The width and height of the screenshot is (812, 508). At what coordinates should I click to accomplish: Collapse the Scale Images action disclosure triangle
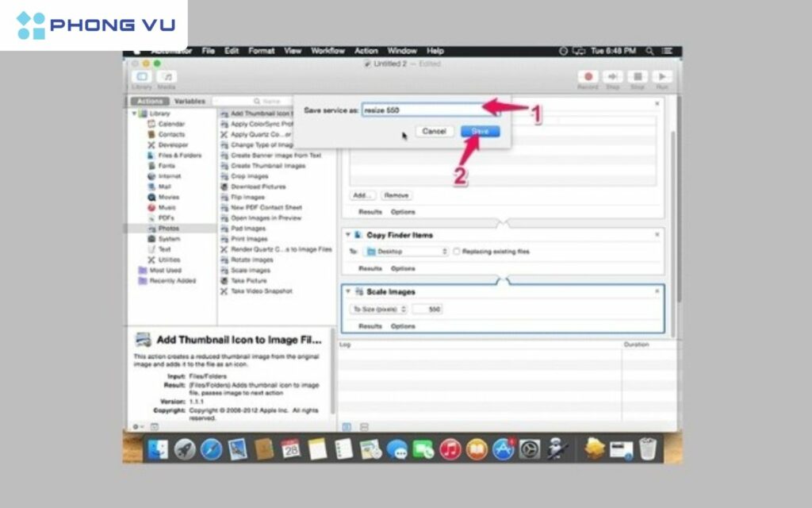click(x=347, y=291)
